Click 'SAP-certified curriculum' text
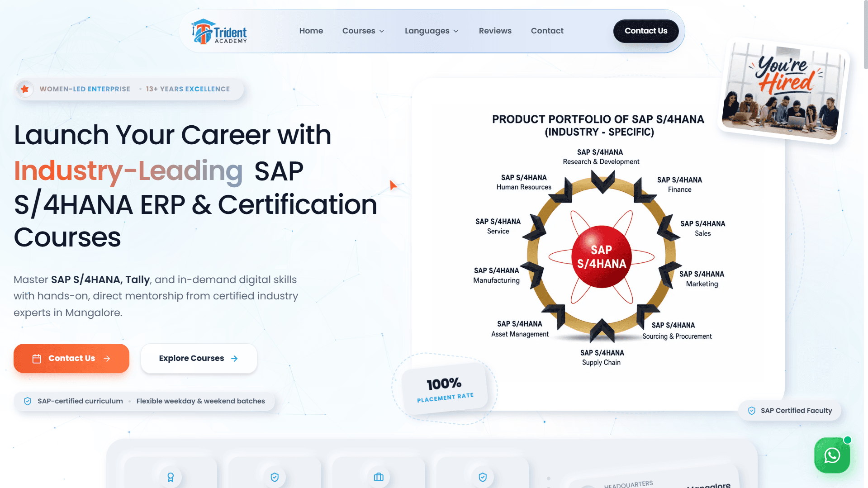The width and height of the screenshot is (868, 488). 81,401
